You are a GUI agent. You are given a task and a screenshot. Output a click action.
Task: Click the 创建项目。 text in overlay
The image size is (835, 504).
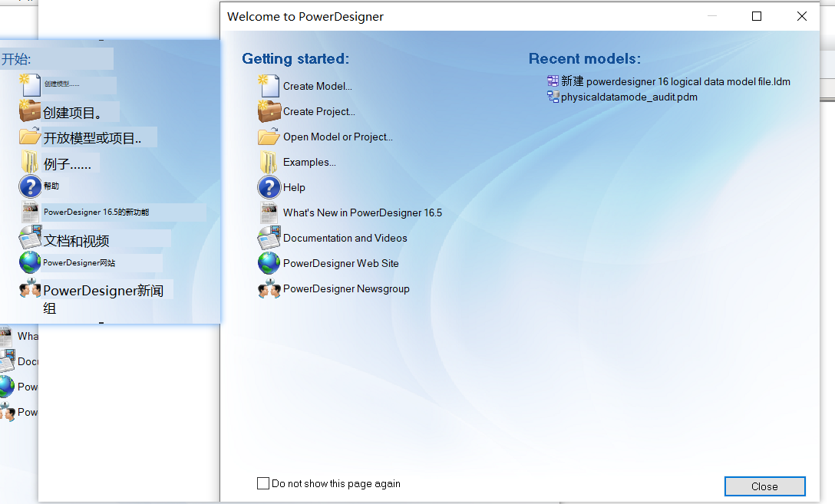click(72, 113)
